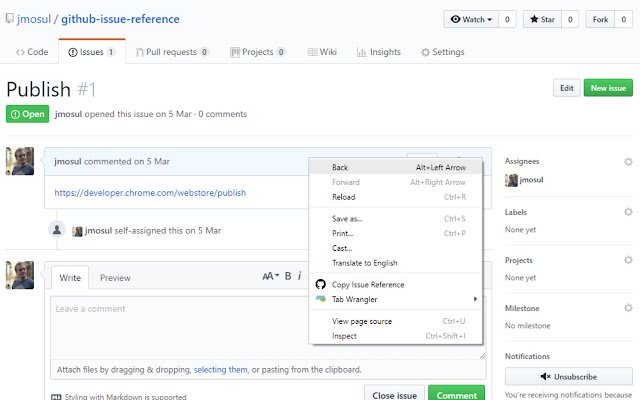Submit with the green Comment button
Screen dimensions: 640x400
457,395
